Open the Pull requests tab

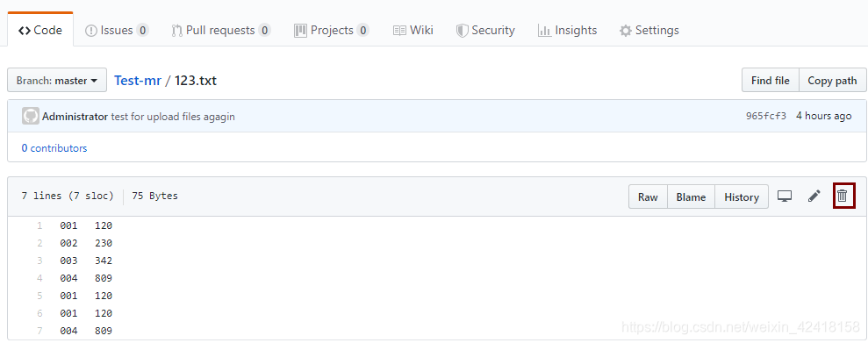[x=221, y=30]
